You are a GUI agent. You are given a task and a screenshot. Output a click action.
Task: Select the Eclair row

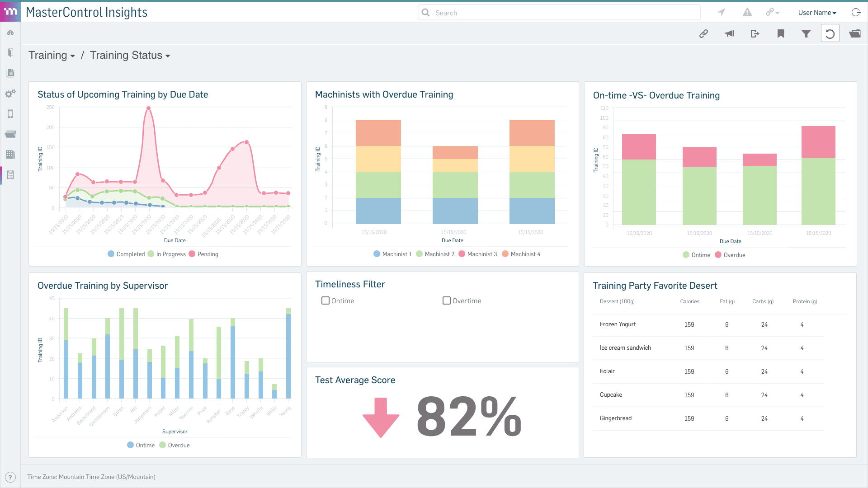pyautogui.click(x=709, y=371)
